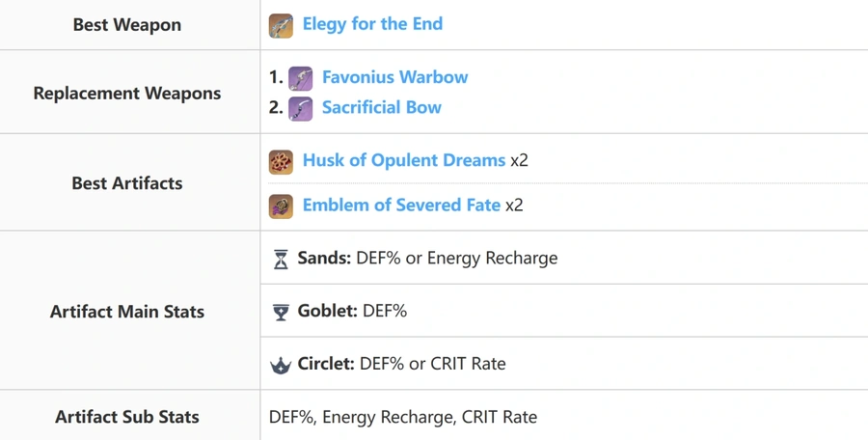The image size is (868, 440).
Task: Select the Artifact Main Stats header cell
Action: (127, 312)
